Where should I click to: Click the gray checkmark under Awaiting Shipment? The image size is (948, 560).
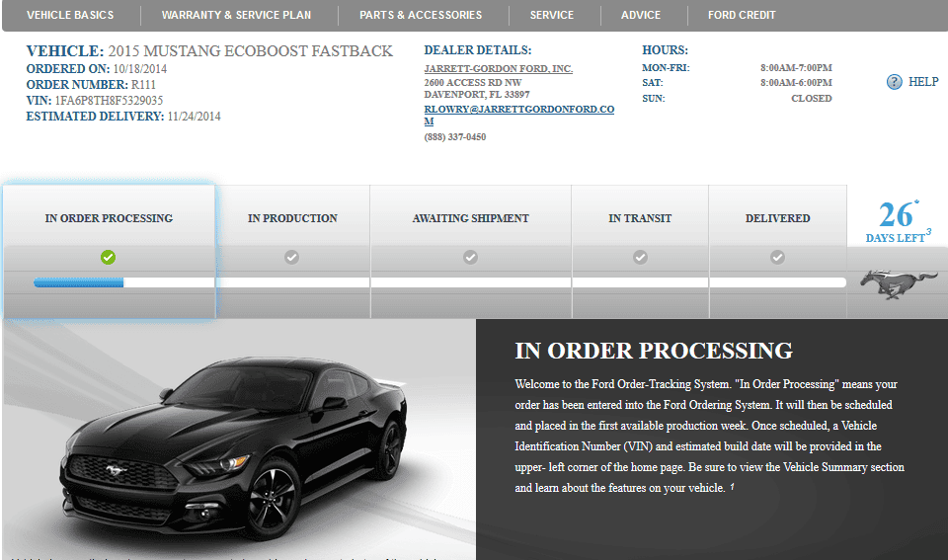coord(470,257)
